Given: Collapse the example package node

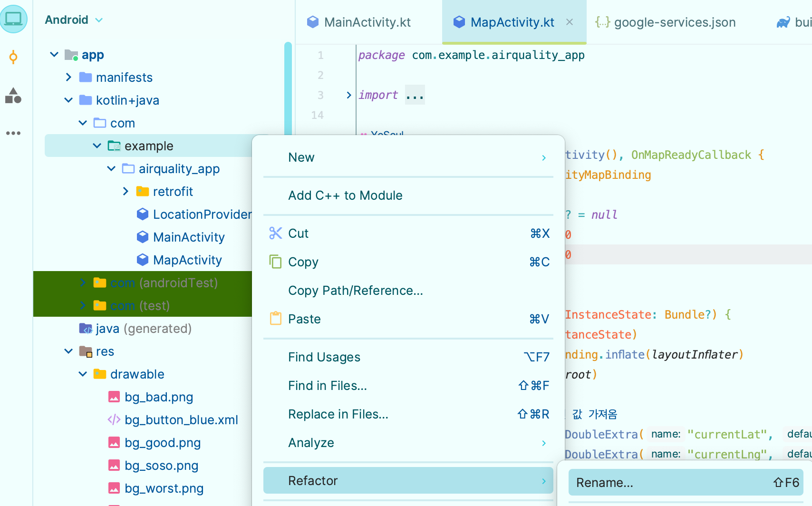Looking at the screenshot, I should tap(97, 146).
